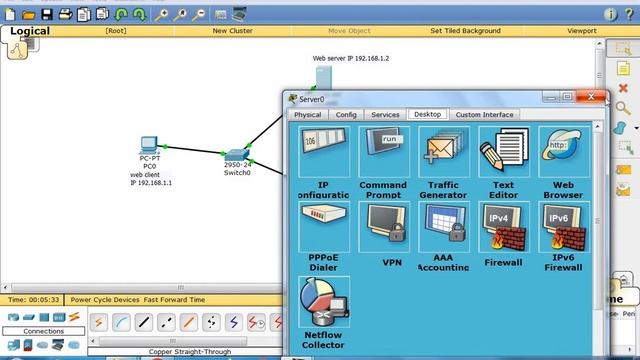Viewport: 640px width, 360px height.
Task: Zoom out with the minus magnifier
Action: point(199,15)
